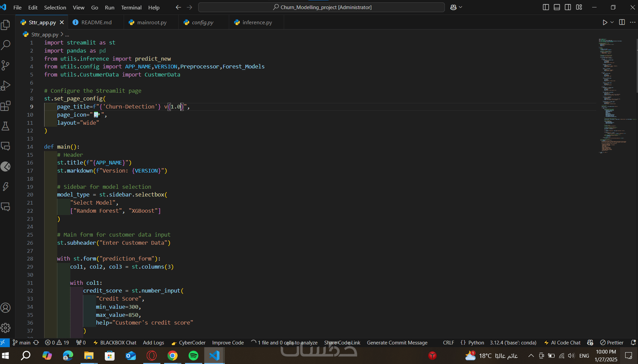The height and width of the screenshot is (364, 638).
Task: Click the command center search box
Action: pyautogui.click(x=321, y=7)
